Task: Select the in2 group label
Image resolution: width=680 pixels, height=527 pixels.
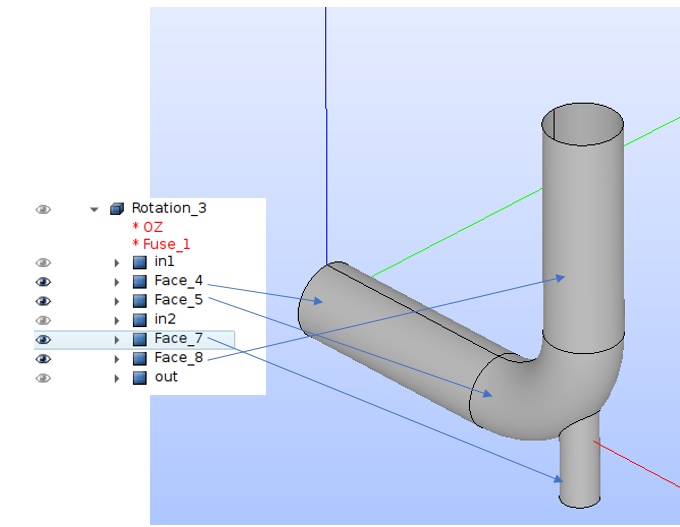Action: pyautogui.click(x=165, y=319)
